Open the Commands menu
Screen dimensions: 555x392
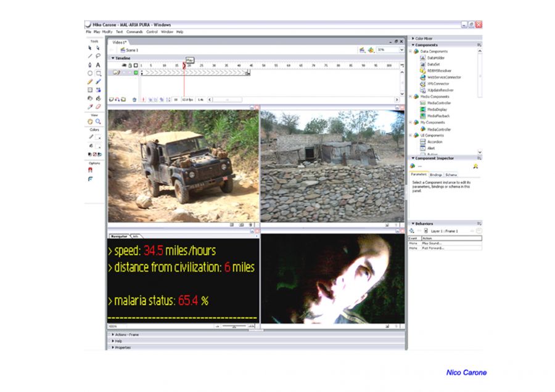click(134, 32)
